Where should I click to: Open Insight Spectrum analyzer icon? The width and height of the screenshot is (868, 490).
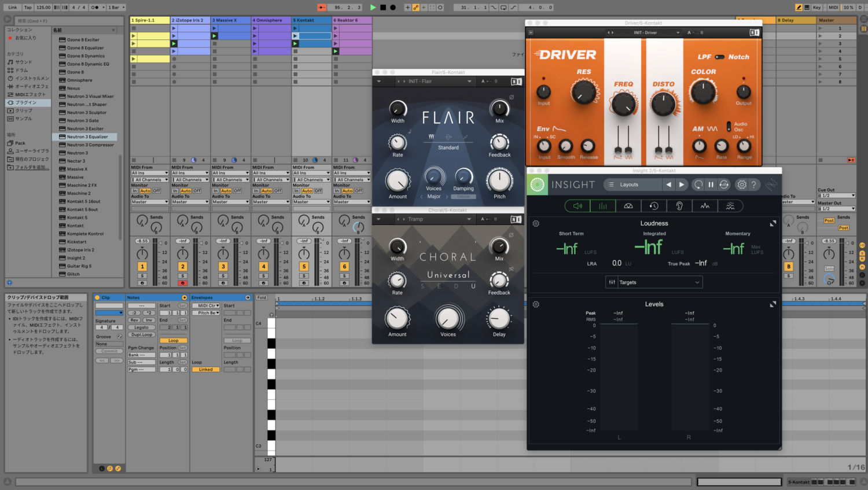[705, 206]
